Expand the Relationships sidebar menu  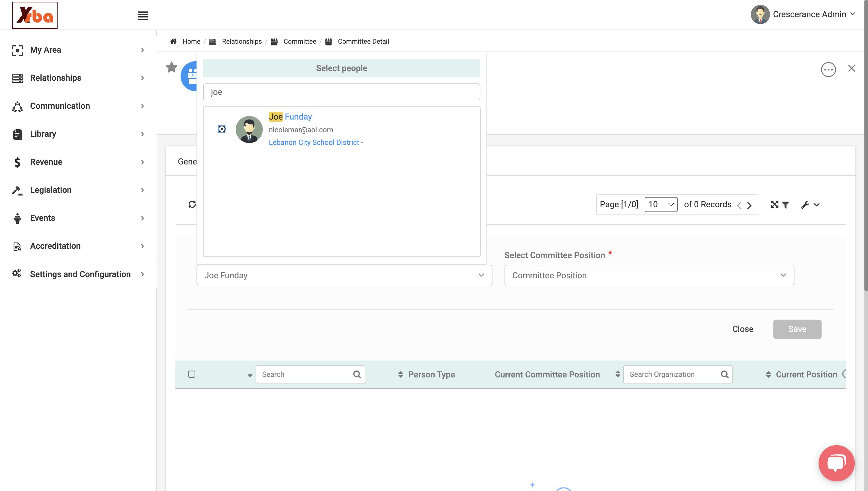click(78, 78)
